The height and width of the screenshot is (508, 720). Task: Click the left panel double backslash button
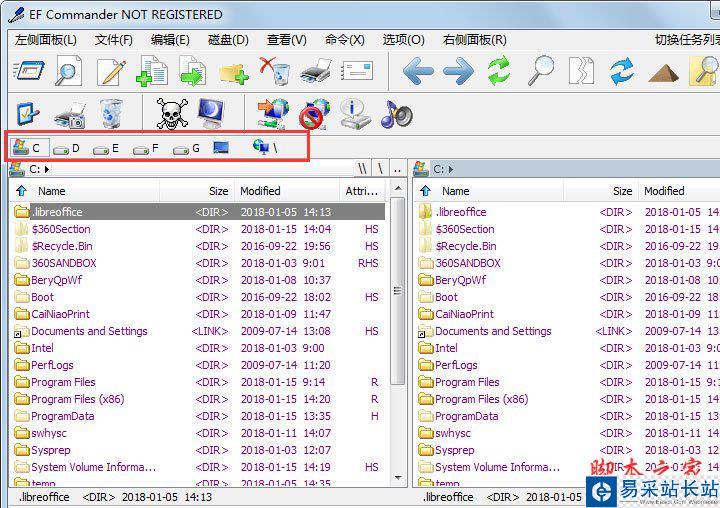click(362, 169)
